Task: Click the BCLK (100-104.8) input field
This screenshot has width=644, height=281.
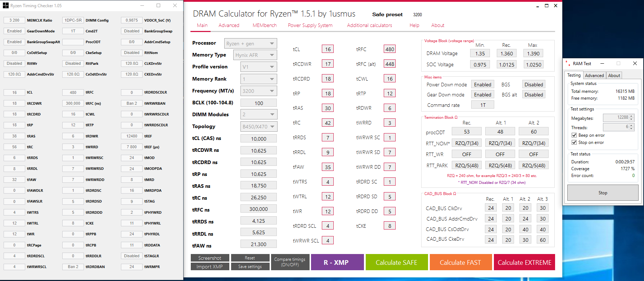Action: 258,103
